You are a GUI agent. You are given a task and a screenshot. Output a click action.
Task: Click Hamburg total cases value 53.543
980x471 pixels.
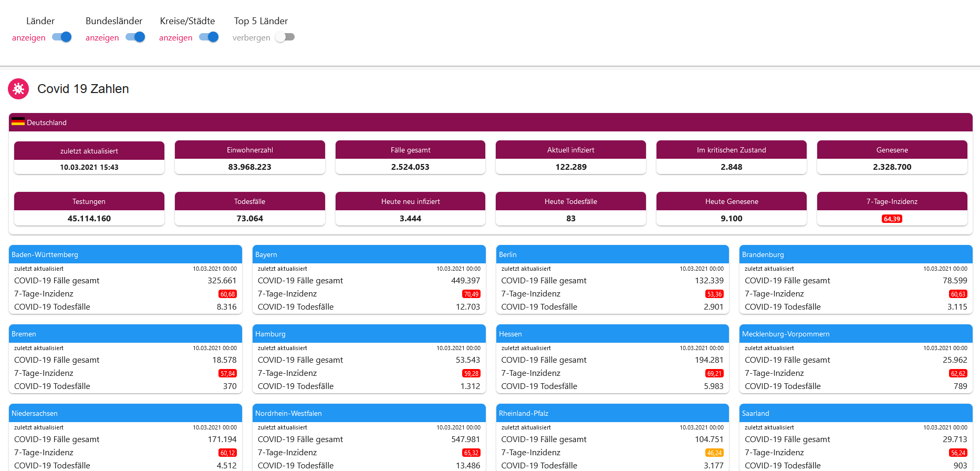468,360
